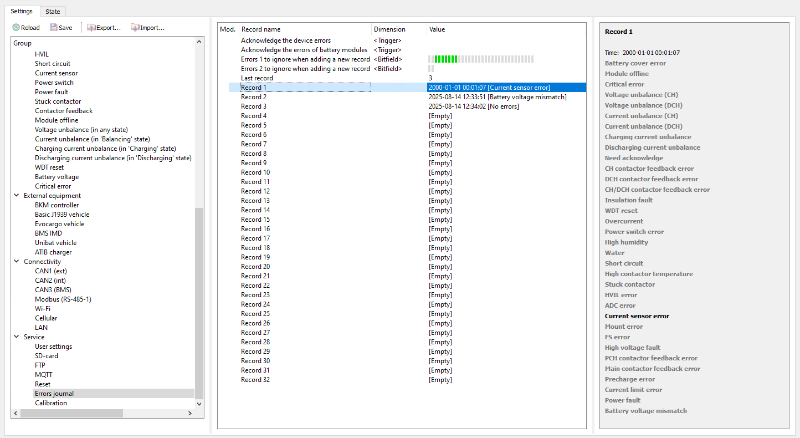Open BKM controller settings

click(x=57, y=205)
